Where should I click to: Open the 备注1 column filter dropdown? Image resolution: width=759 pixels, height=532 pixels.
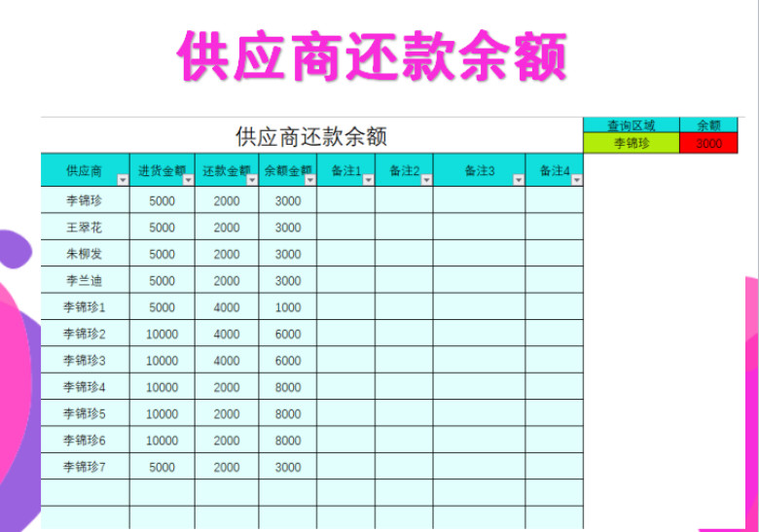369,180
